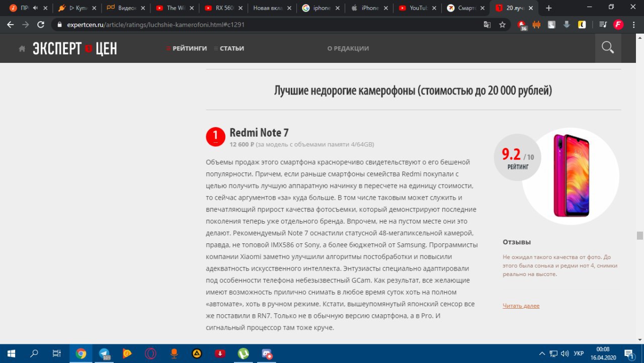Go back with browser back arrow

pyautogui.click(x=11, y=25)
